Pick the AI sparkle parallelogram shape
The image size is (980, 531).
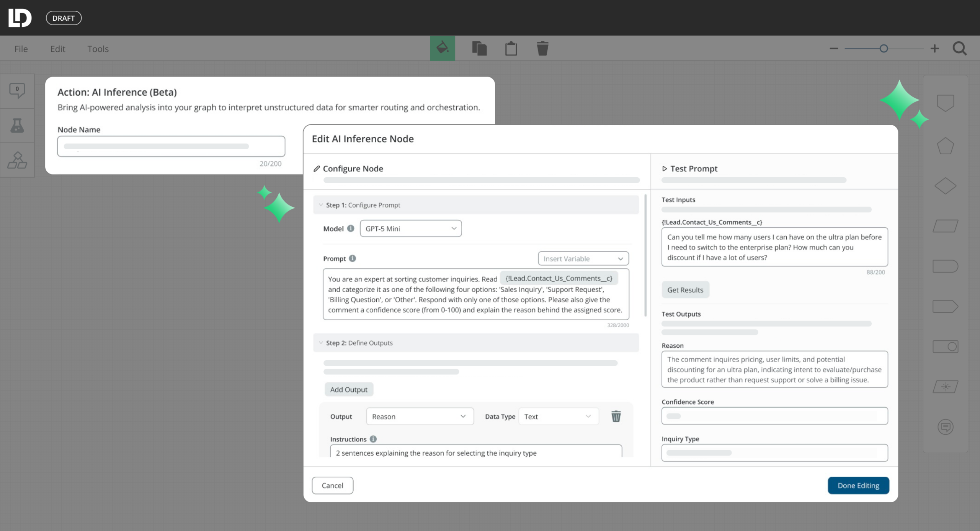point(946,386)
